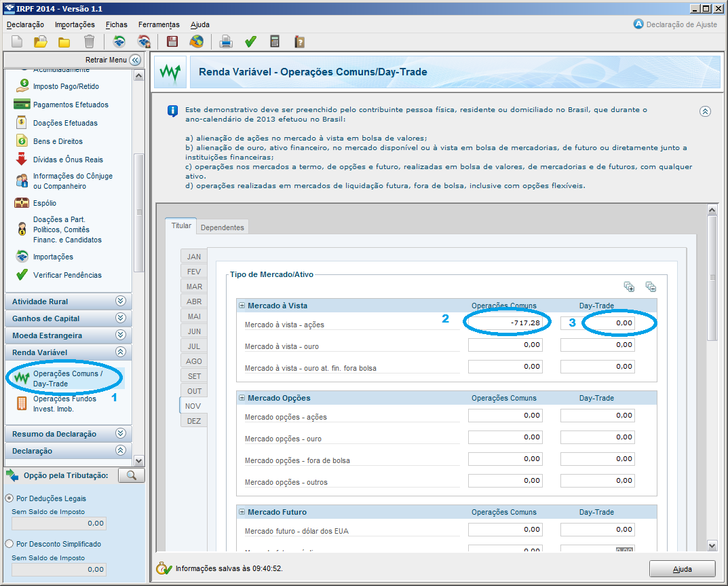The width and height of the screenshot is (728, 586).
Task: Collapse the Declaração sidebar section chevron
Action: (x=121, y=450)
